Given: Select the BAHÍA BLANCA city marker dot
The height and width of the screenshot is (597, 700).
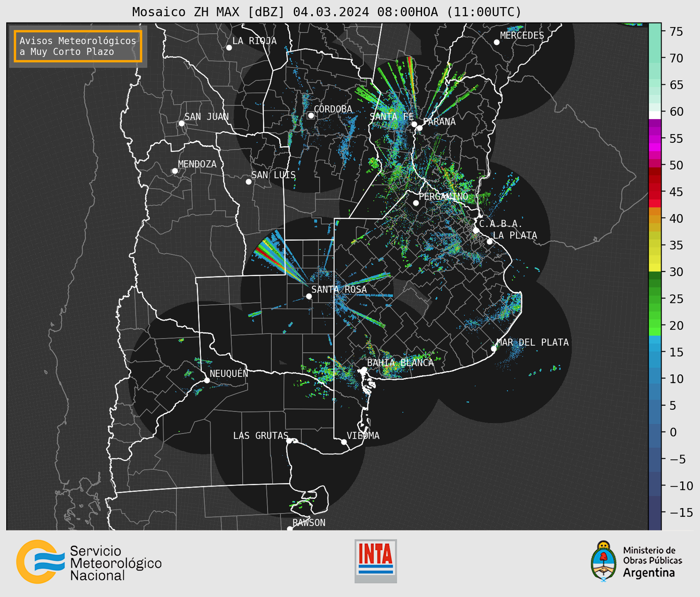Looking at the screenshot, I should pos(364,369).
